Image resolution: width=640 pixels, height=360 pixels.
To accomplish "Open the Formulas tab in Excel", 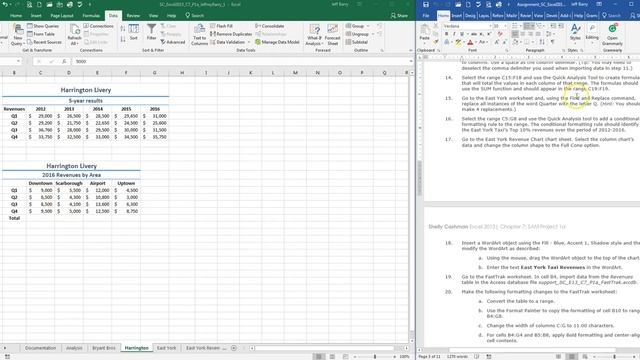I will (x=91, y=16).
